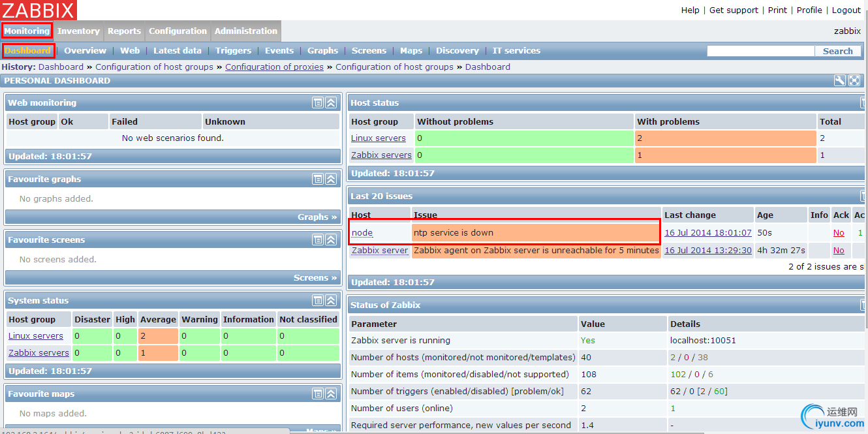Open Zabbix servers in System status
868x434 pixels.
[x=39, y=352]
